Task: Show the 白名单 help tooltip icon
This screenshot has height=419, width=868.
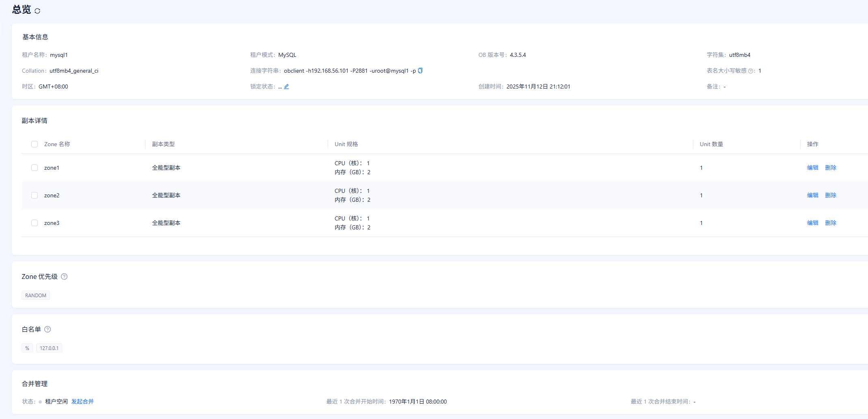Action: [x=48, y=329]
